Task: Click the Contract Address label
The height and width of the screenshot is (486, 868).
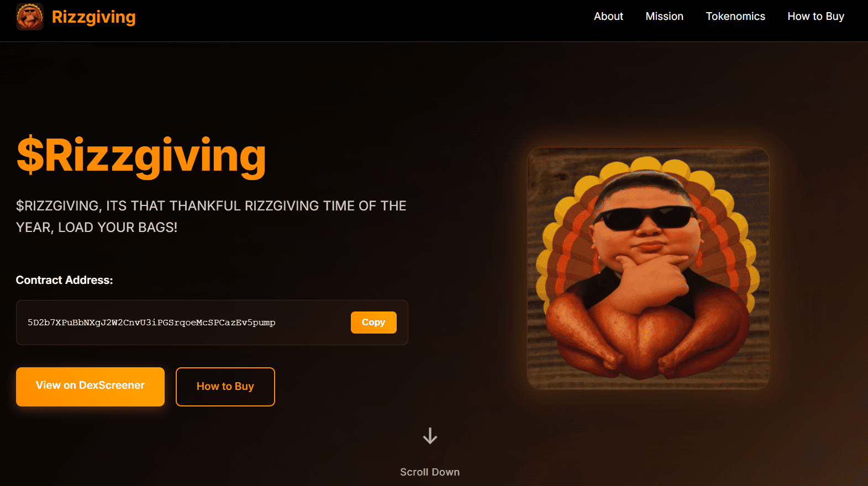Action: 64,280
